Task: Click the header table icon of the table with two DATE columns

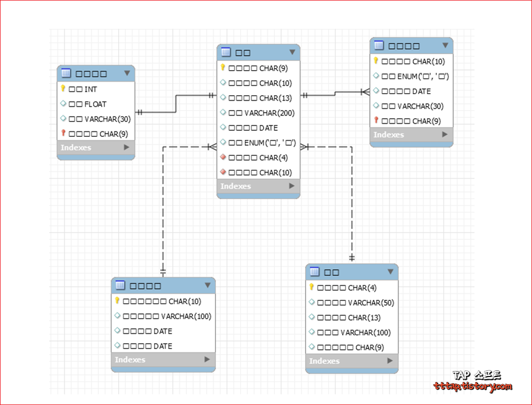Action: pos(120,285)
